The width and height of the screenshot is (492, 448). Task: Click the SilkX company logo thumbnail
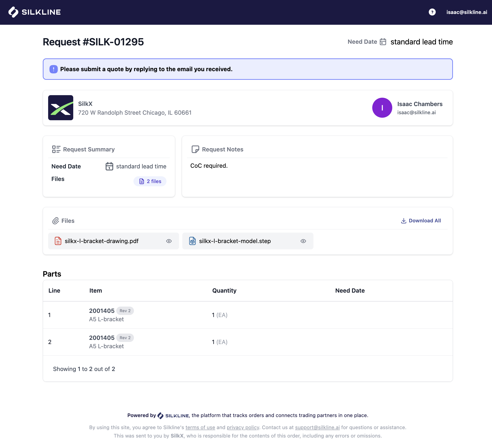(60, 108)
